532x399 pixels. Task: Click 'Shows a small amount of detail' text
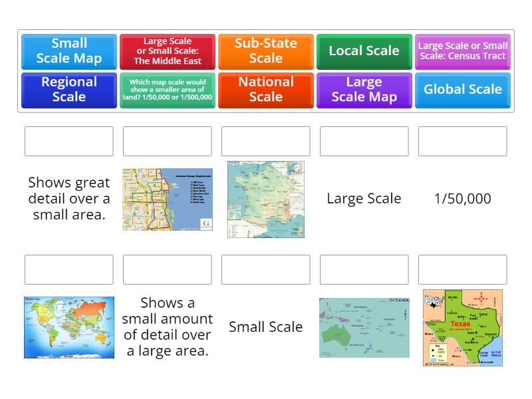(x=168, y=327)
